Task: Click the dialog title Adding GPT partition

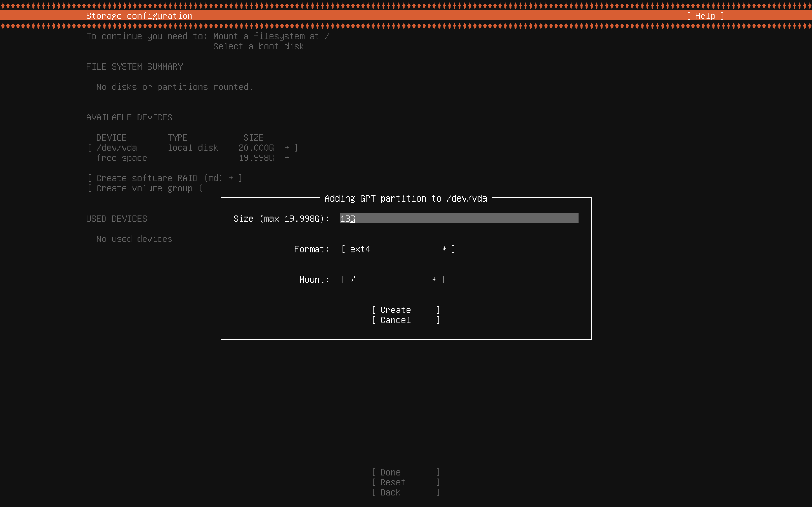Action: click(x=406, y=199)
